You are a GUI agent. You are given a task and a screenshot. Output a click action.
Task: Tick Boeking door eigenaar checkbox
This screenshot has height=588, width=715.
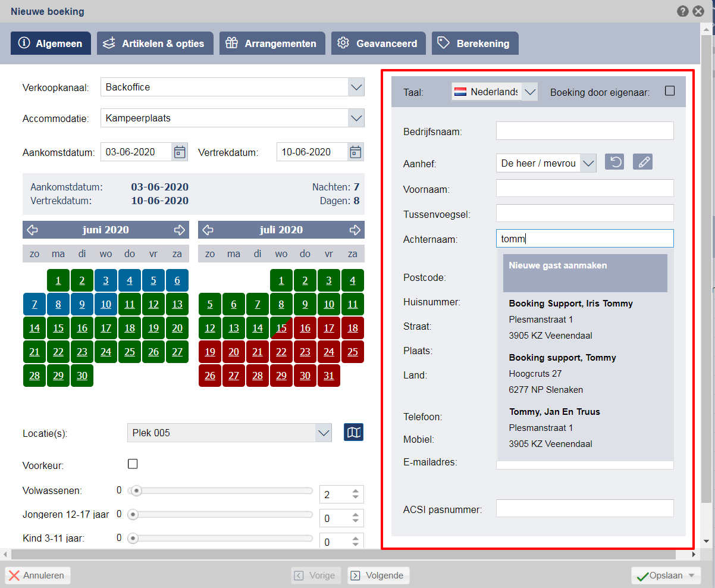670,91
